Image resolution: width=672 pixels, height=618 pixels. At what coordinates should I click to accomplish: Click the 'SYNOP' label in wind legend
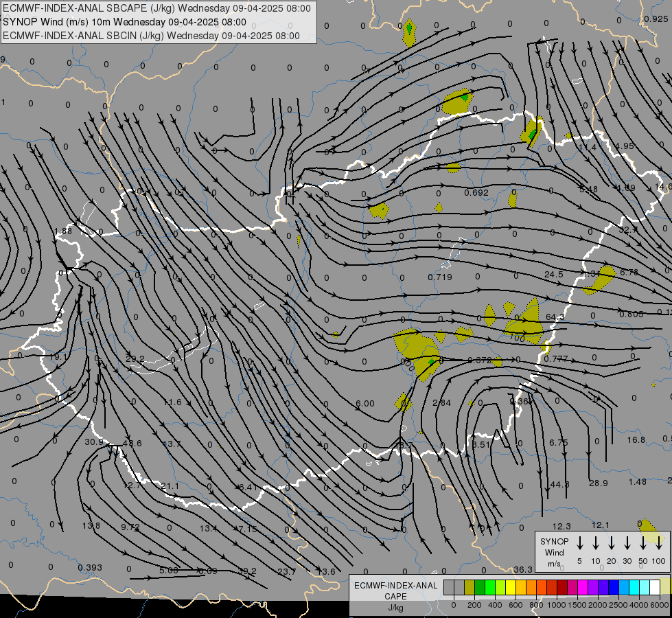(x=554, y=541)
